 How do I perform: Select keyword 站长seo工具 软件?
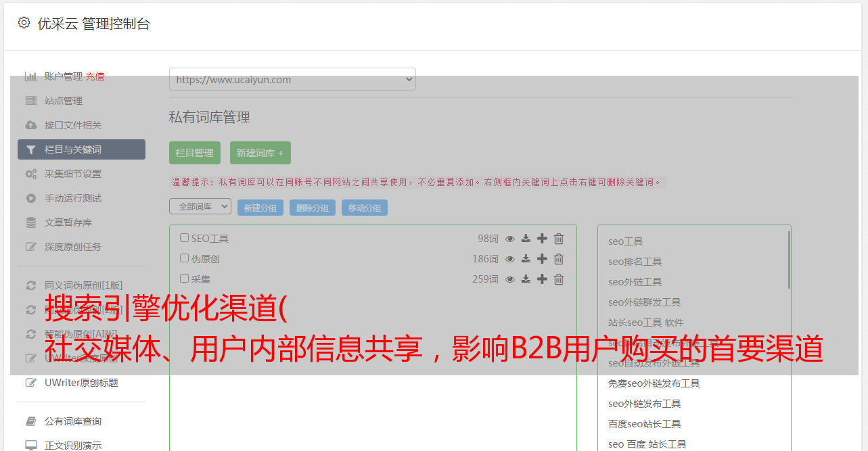[645, 323]
